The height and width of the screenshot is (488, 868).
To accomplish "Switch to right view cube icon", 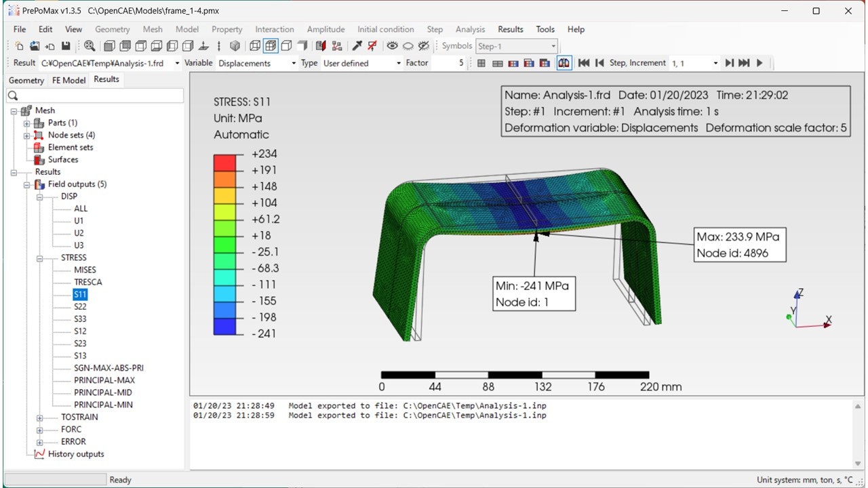I will pos(187,46).
